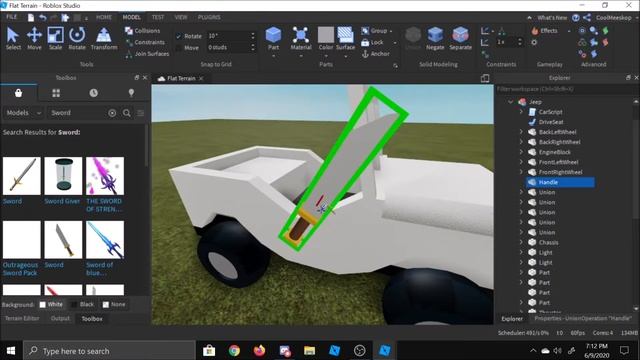
Task: Click the Color swatch in Parts
Action: [326, 35]
